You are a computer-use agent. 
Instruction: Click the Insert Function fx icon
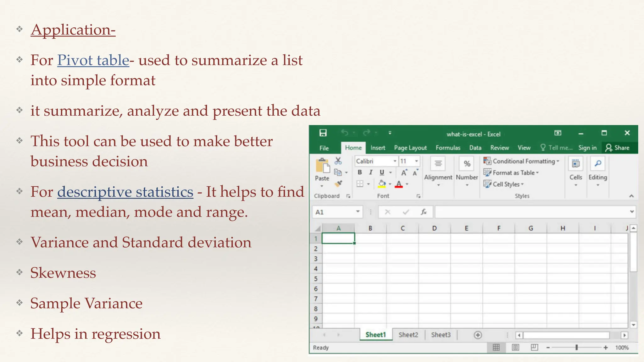click(424, 212)
